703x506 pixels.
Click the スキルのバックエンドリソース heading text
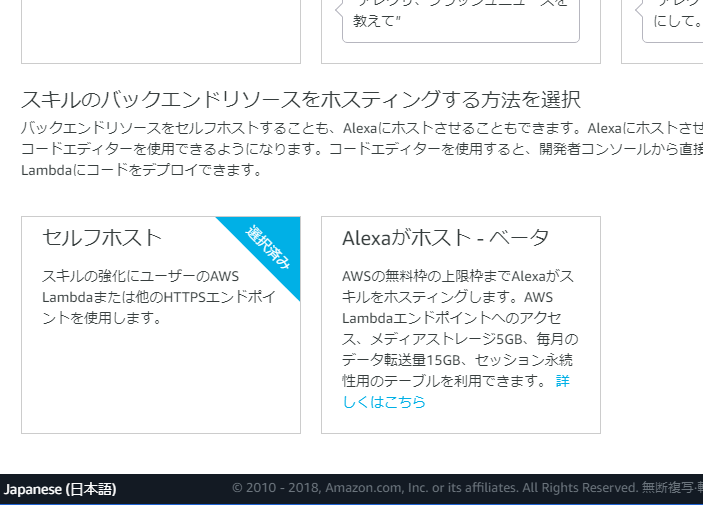301,99
